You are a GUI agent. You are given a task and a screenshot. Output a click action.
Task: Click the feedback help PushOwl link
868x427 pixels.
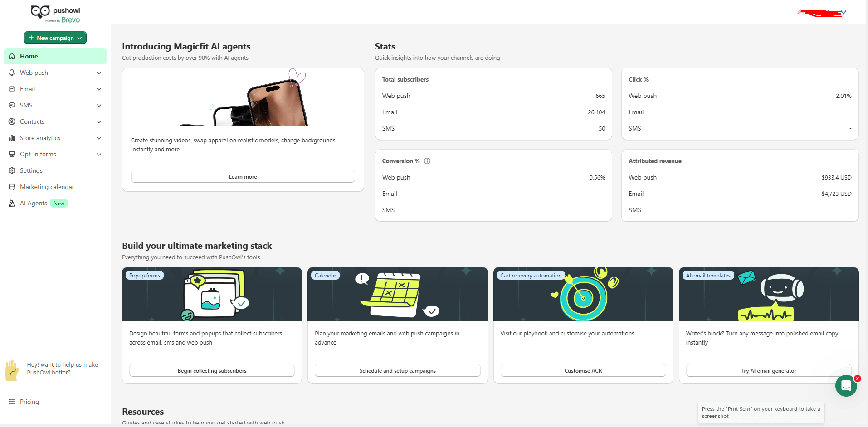point(62,369)
